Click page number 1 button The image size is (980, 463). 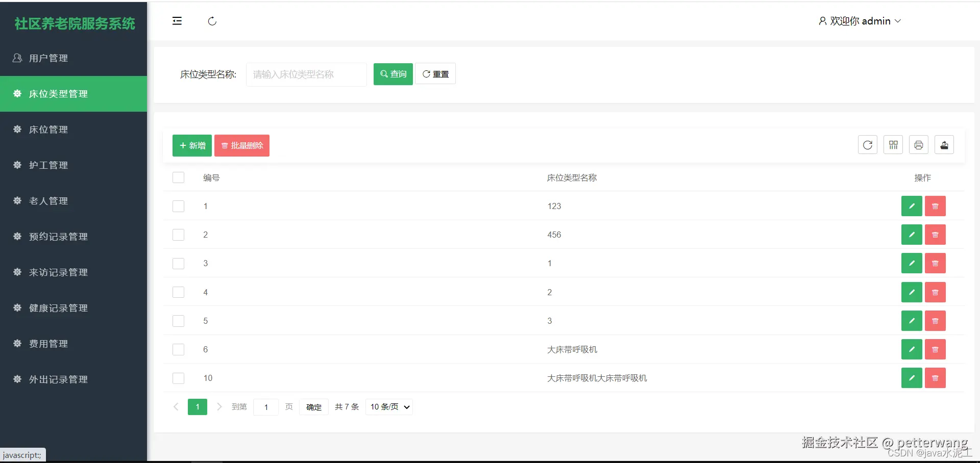coord(198,407)
